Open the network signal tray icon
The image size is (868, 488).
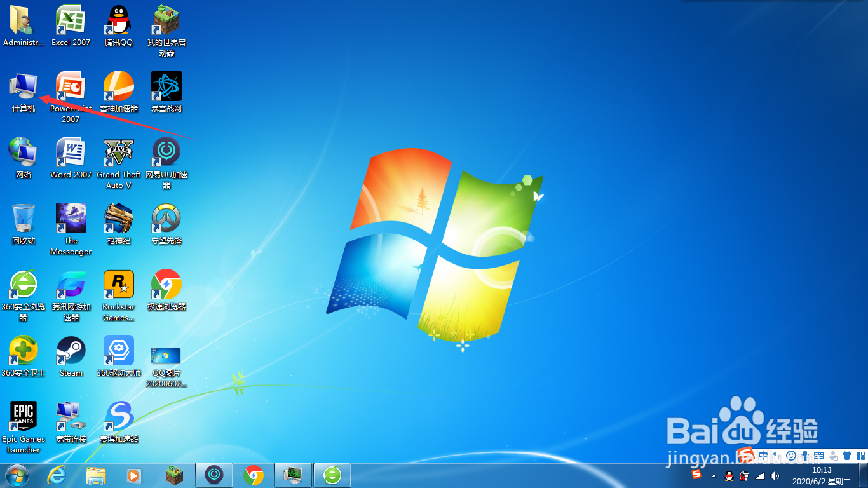coord(759,475)
